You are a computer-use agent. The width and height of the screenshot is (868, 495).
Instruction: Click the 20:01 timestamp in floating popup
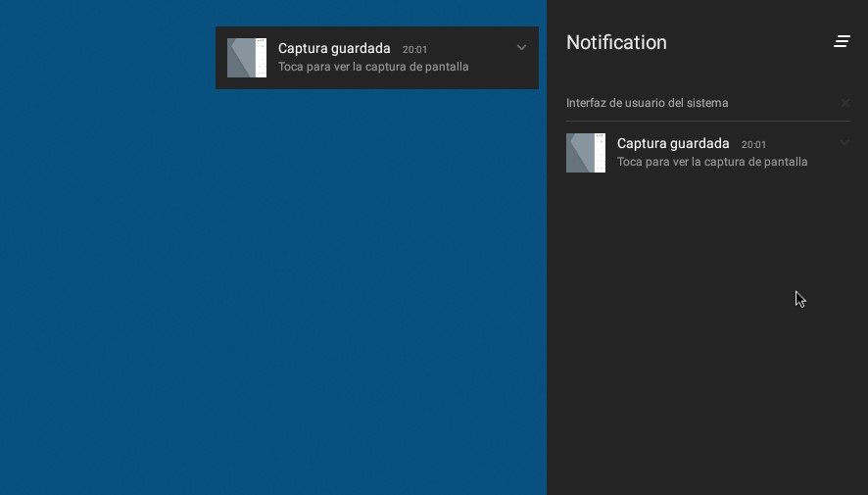click(414, 49)
